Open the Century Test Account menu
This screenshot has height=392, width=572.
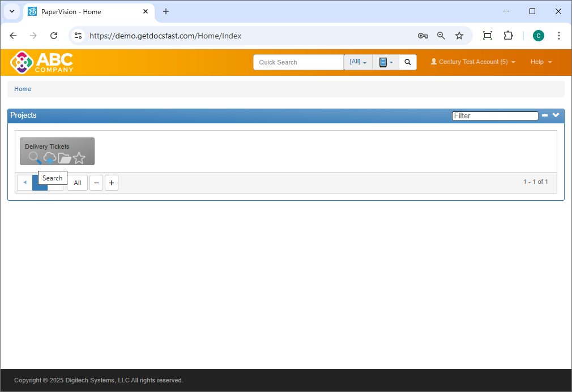(473, 62)
